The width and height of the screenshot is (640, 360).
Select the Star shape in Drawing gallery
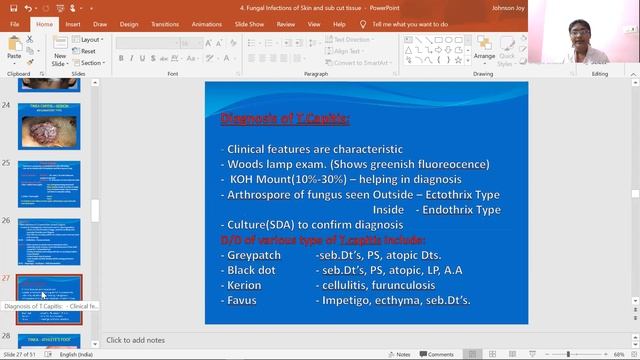(x=458, y=60)
